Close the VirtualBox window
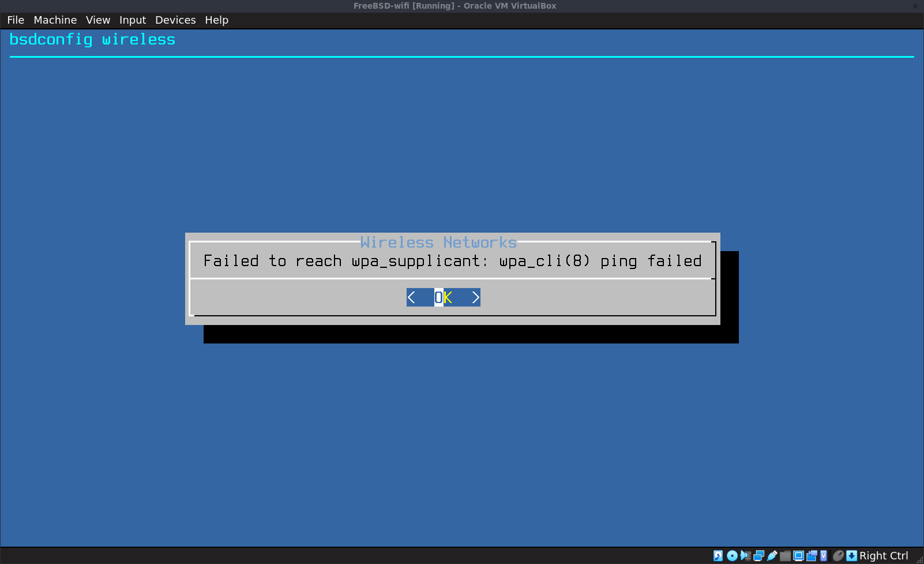This screenshot has width=924, height=564. point(915,6)
